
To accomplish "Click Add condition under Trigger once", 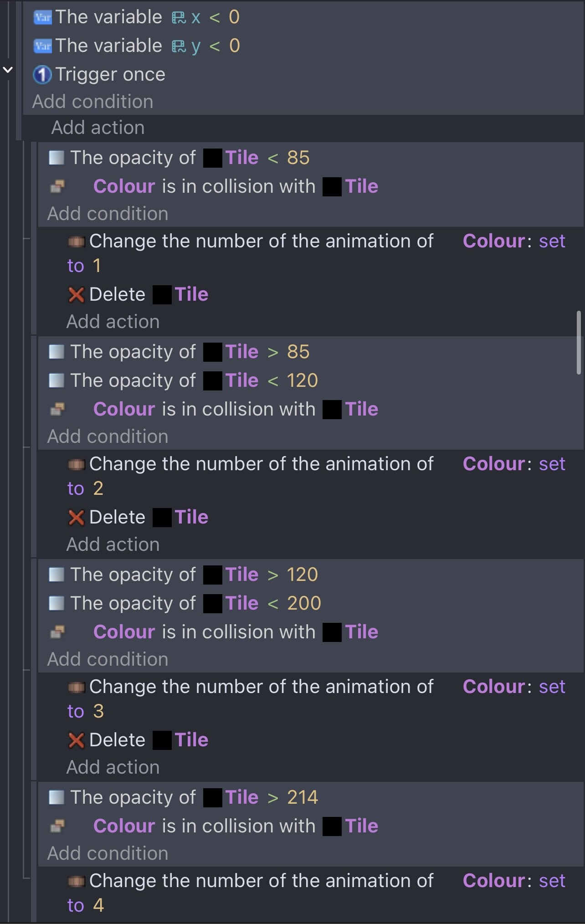I will pyautogui.click(x=92, y=102).
